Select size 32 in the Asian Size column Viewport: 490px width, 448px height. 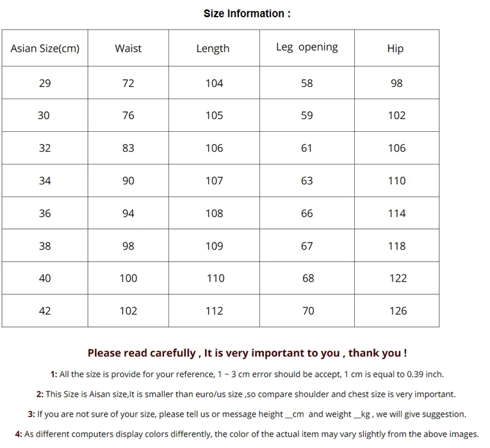coord(45,148)
